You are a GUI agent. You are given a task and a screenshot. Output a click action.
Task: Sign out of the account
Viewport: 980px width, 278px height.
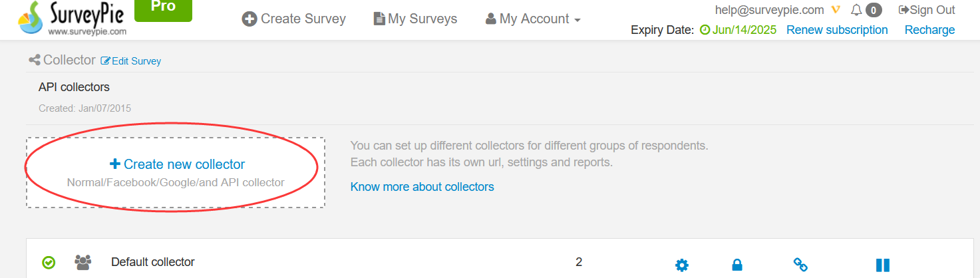(927, 10)
